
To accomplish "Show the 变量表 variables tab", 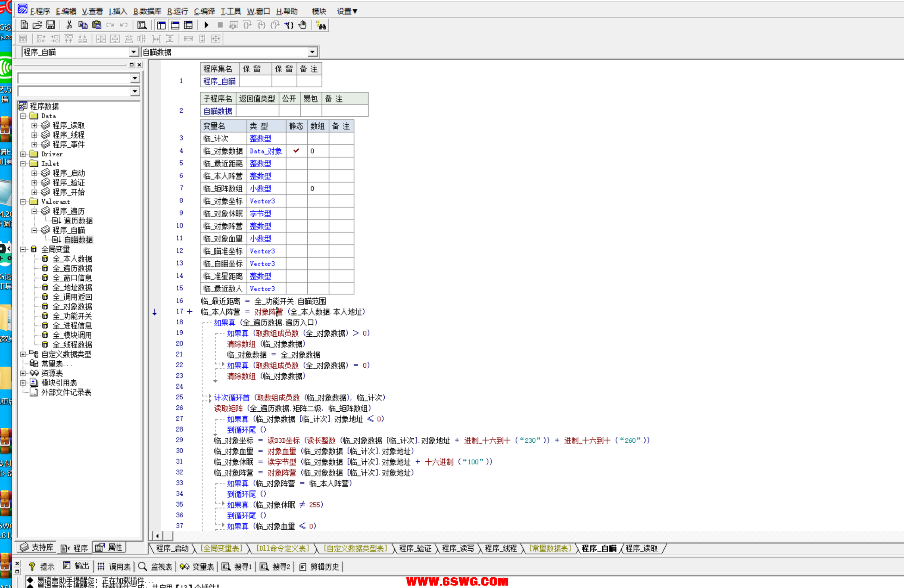I will tap(197, 567).
